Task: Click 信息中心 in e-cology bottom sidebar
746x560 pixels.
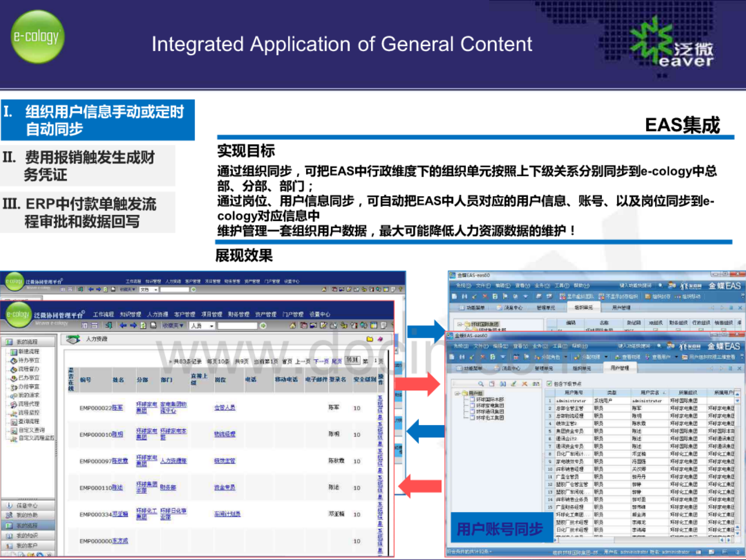Action: point(27,506)
